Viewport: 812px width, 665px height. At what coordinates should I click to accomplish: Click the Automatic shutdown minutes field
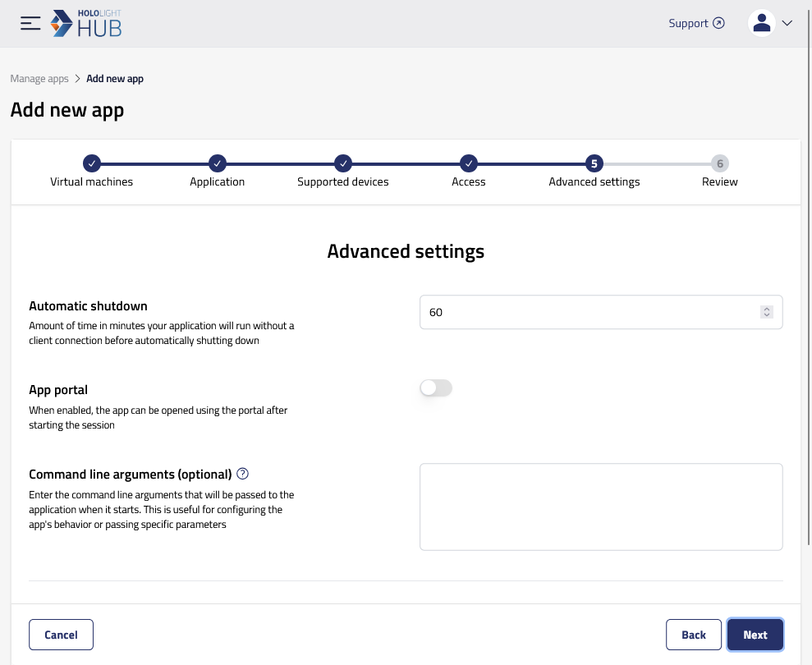[x=601, y=312]
